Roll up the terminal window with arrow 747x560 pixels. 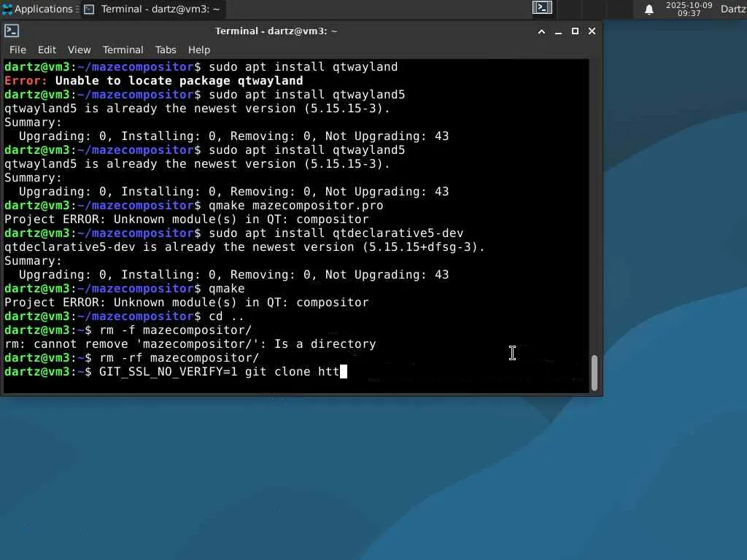coord(542,31)
